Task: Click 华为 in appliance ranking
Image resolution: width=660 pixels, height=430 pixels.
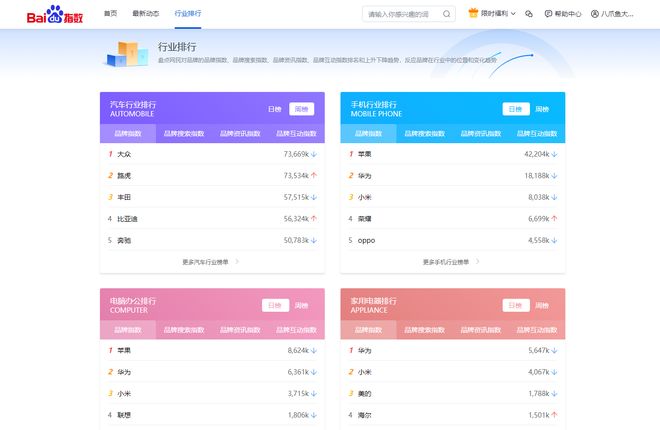Action: [365, 350]
